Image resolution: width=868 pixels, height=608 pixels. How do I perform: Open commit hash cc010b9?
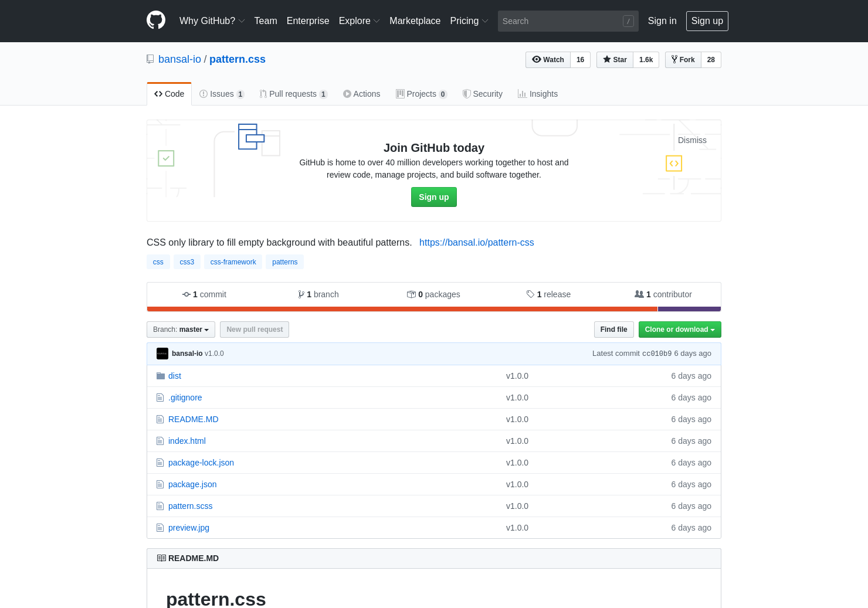(x=657, y=354)
